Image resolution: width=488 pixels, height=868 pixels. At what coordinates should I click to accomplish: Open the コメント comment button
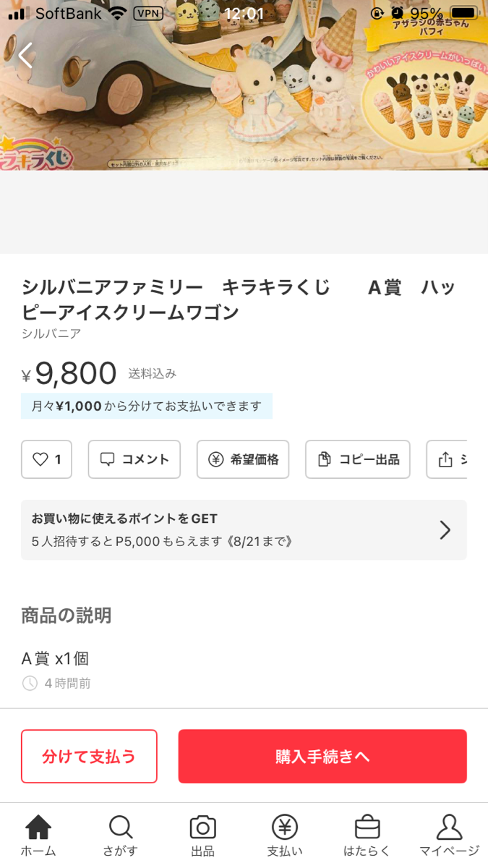[134, 459]
